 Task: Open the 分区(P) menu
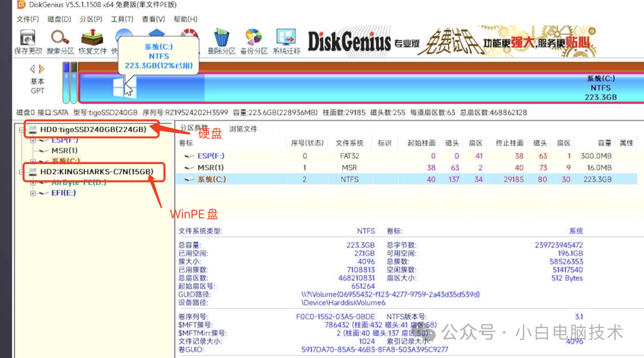91,19
